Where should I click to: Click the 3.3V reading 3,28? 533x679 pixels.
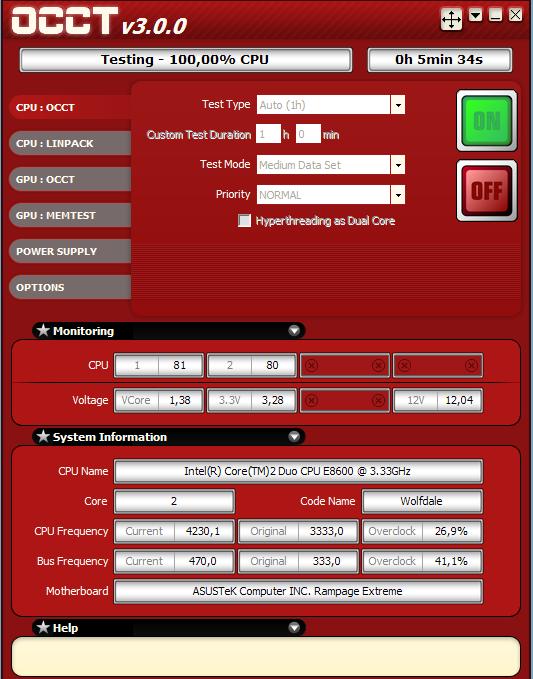(273, 400)
